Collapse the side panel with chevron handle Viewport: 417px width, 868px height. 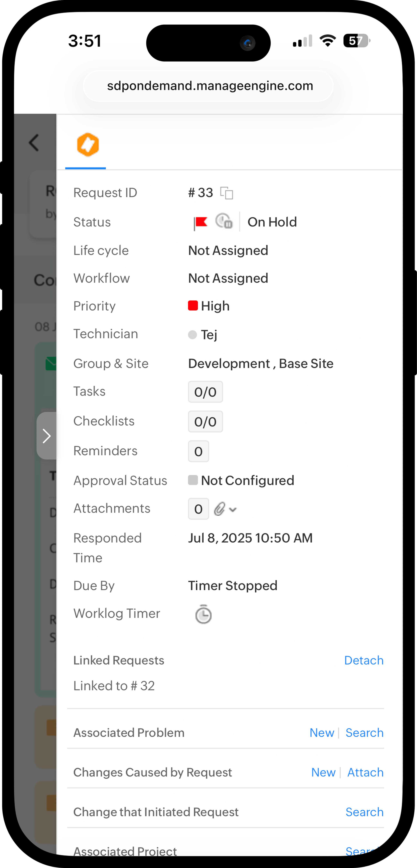[46, 436]
